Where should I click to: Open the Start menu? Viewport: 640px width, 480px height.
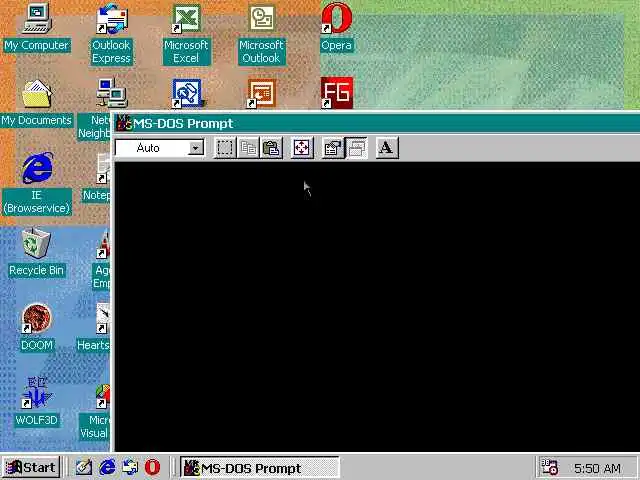point(31,467)
